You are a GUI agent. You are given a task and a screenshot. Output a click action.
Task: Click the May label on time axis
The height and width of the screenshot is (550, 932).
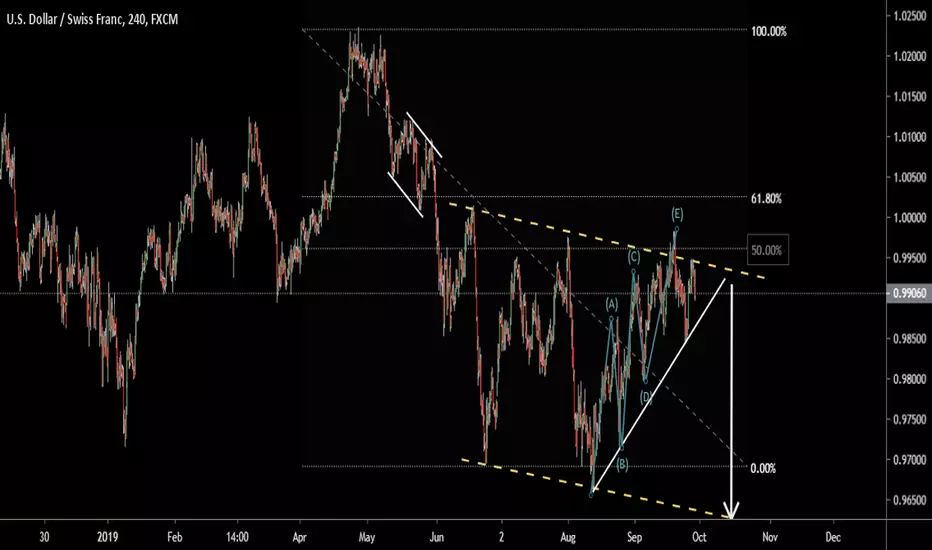[367, 538]
